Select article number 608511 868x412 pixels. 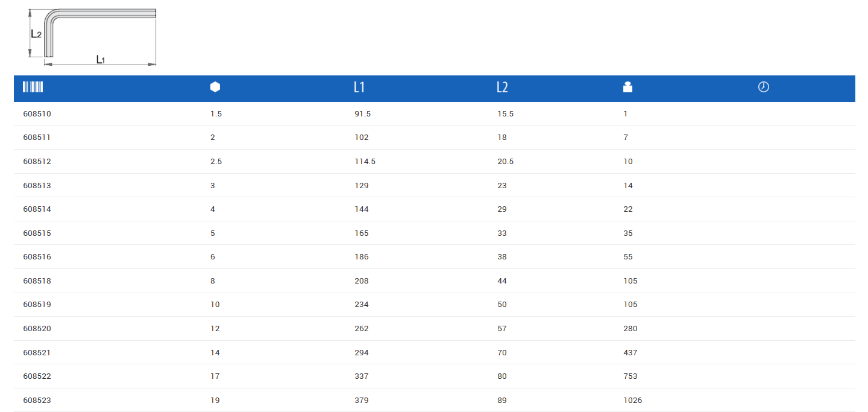coord(37,138)
